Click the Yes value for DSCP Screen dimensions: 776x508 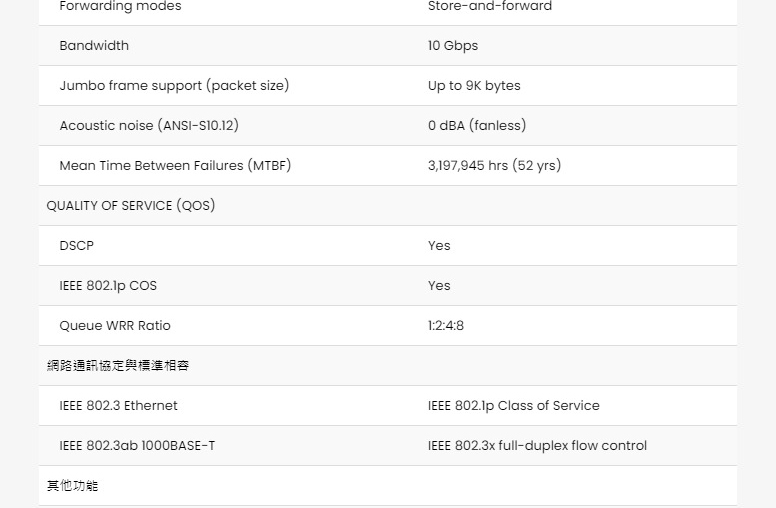point(439,246)
